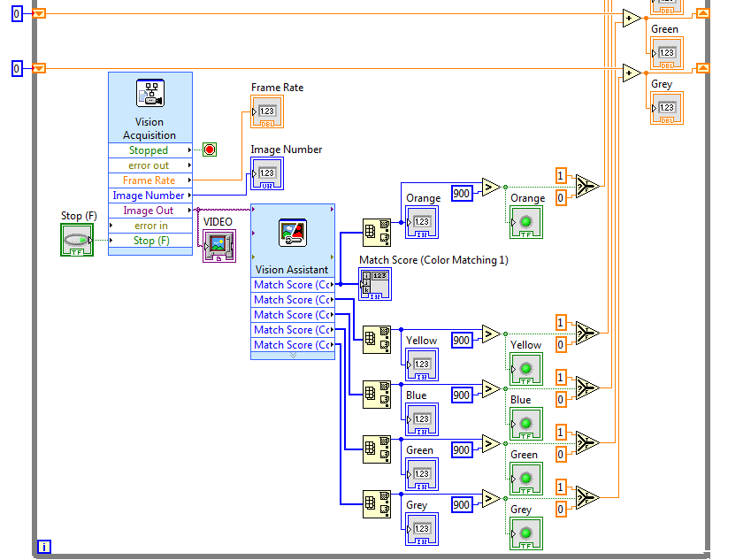
Task: Select the Index Array node wired to Grey
Action: tap(377, 504)
